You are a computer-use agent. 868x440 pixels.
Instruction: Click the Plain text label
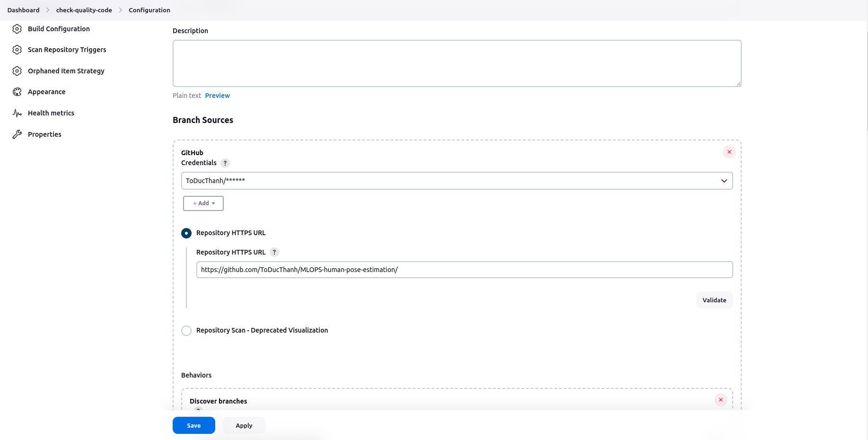pos(187,96)
